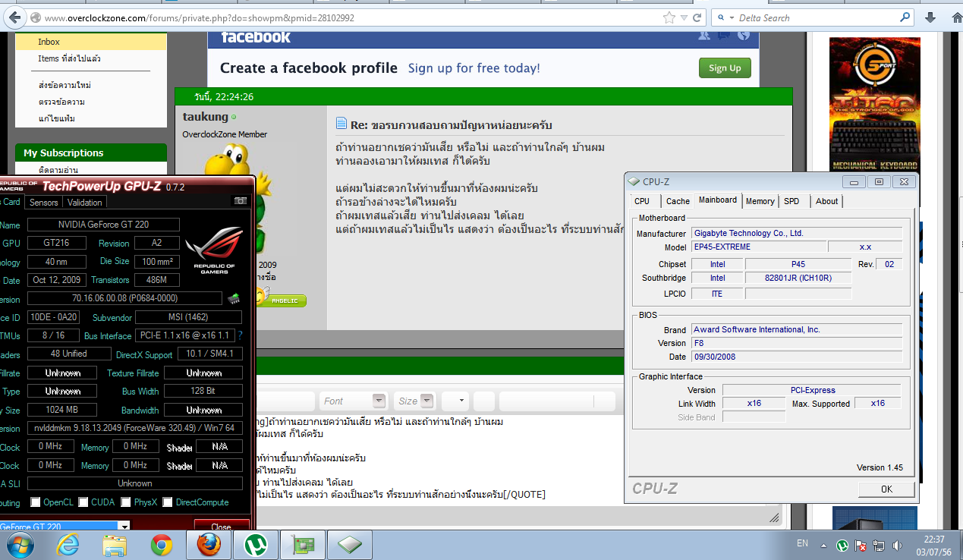Click the magnifier icon in Delta Search box
The width and height of the screenshot is (963, 560).
[904, 17]
